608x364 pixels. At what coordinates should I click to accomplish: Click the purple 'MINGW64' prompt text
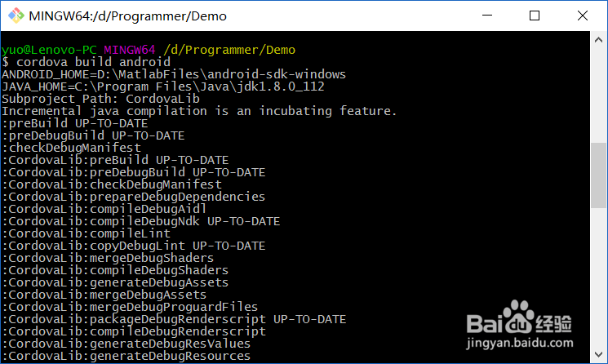pyautogui.click(x=130, y=50)
